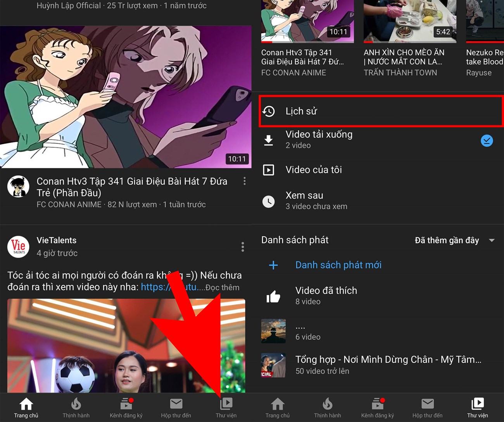This screenshot has width=504, height=422.
Task: Click the sort dropdown arrow
Action: [492, 240]
